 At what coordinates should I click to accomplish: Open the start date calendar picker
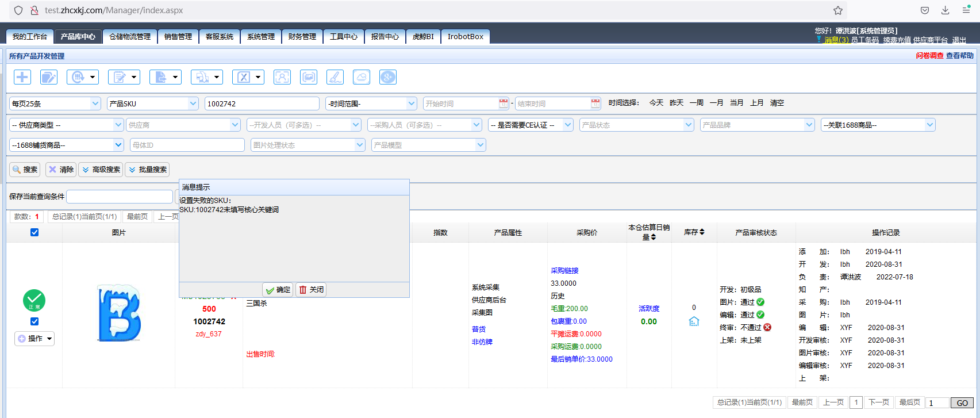pyautogui.click(x=504, y=103)
